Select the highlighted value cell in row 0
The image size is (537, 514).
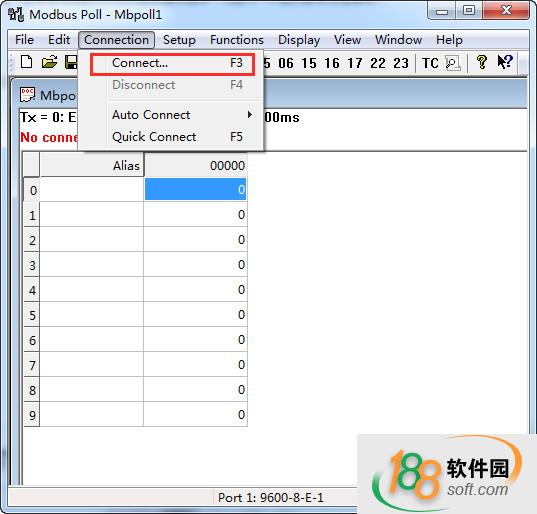tap(196, 189)
